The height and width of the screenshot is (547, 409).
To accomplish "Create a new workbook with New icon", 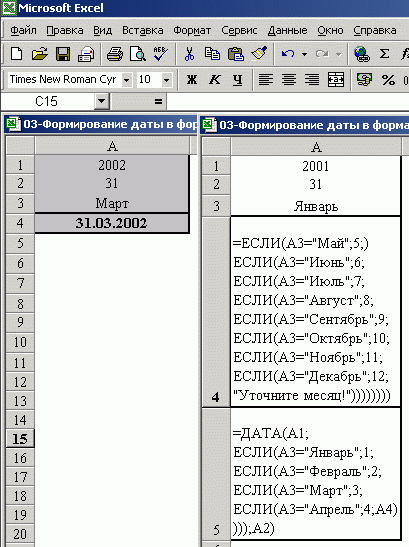I will [17, 54].
